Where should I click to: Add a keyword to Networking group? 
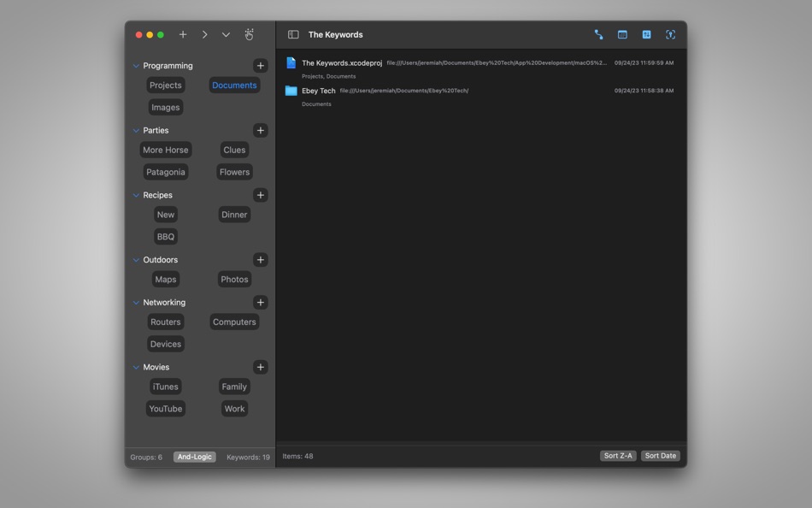click(261, 302)
